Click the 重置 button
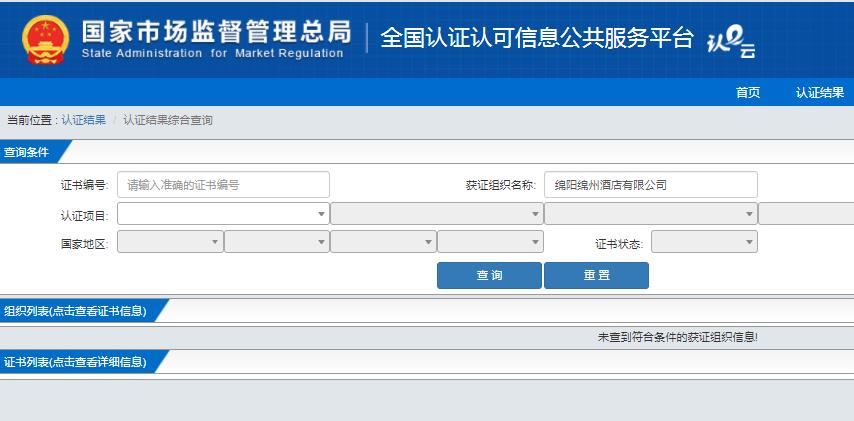 (x=596, y=275)
